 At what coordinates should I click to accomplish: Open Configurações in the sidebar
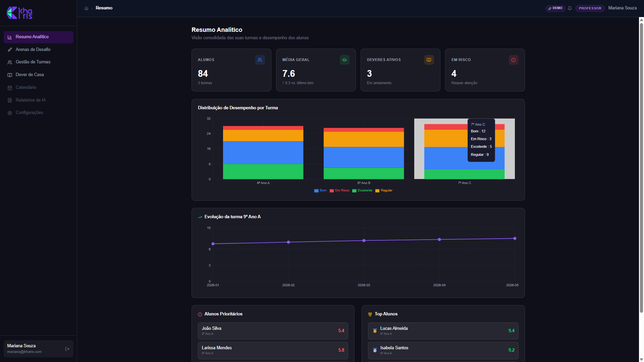[x=39, y=113]
